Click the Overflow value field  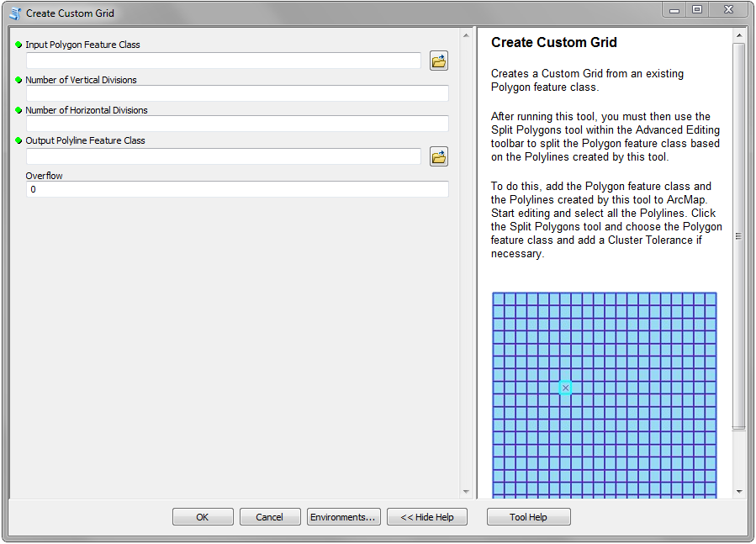[237, 189]
